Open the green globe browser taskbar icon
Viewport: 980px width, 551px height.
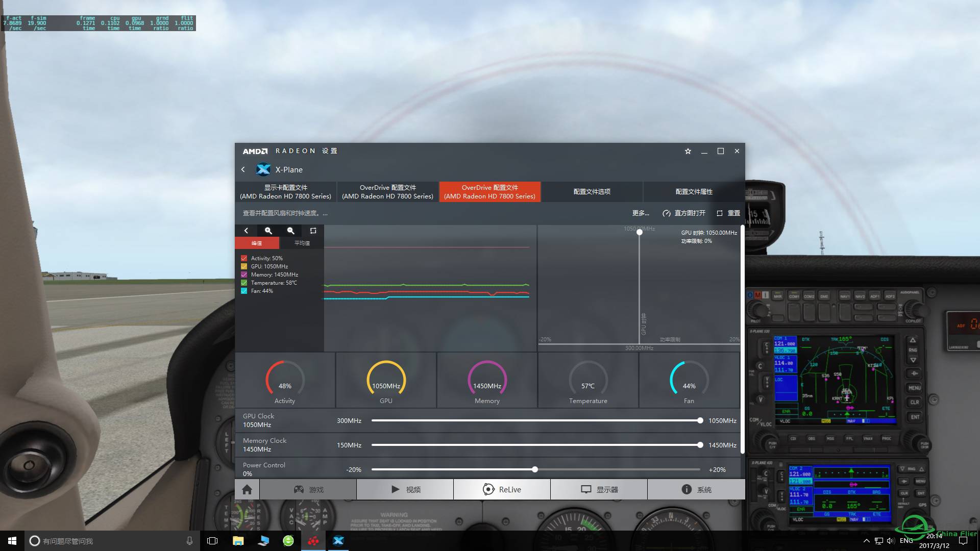tap(288, 541)
